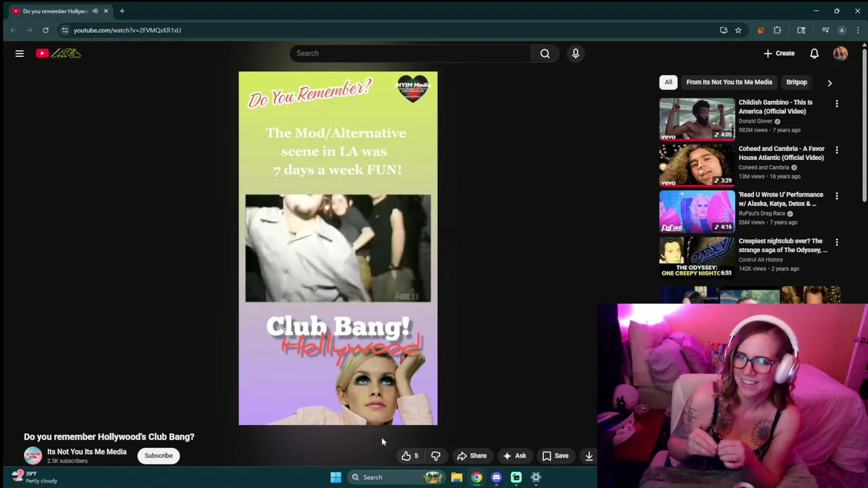Go back in browser history
The height and width of the screenshot is (488, 868).
[13, 30]
